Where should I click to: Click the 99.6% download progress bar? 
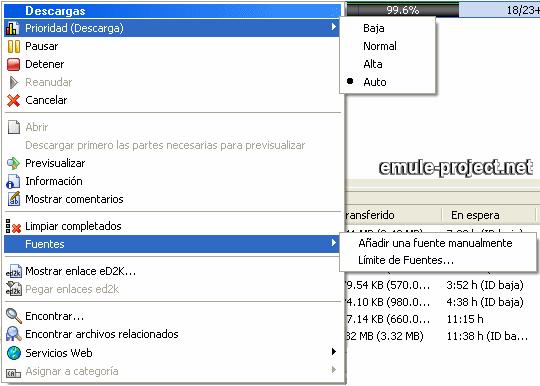[403, 10]
